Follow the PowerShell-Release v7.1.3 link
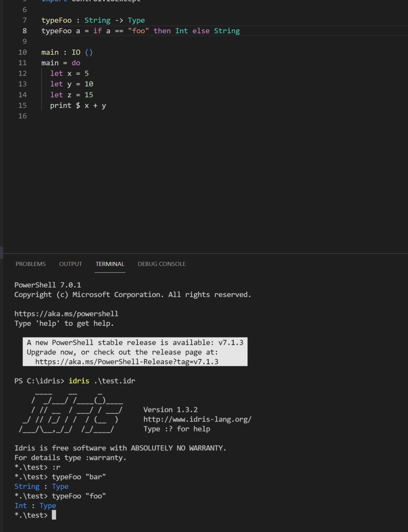Image resolution: width=408 pixels, height=532 pixels. [x=126, y=362]
